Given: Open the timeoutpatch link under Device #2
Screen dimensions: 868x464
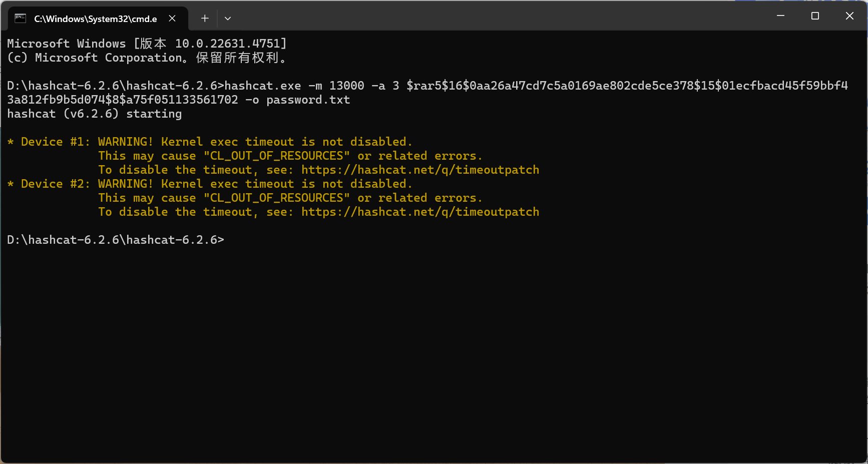Looking at the screenshot, I should coord(420,212).
